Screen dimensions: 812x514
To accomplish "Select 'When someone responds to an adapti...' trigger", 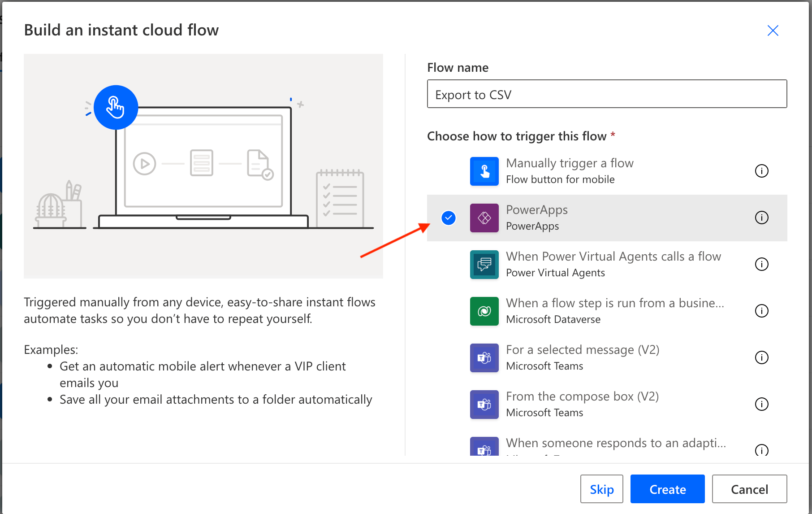I will [607, 442].
